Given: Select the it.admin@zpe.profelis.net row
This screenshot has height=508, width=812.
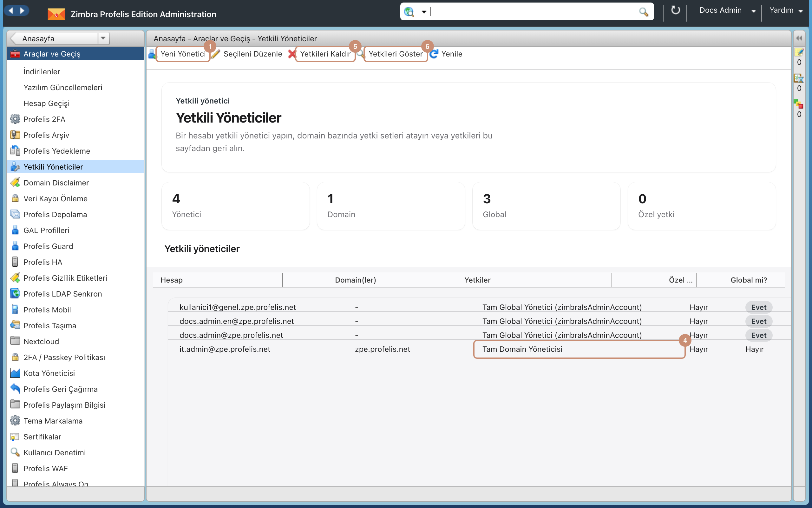Looking at the screenshot, I should 479,349.
